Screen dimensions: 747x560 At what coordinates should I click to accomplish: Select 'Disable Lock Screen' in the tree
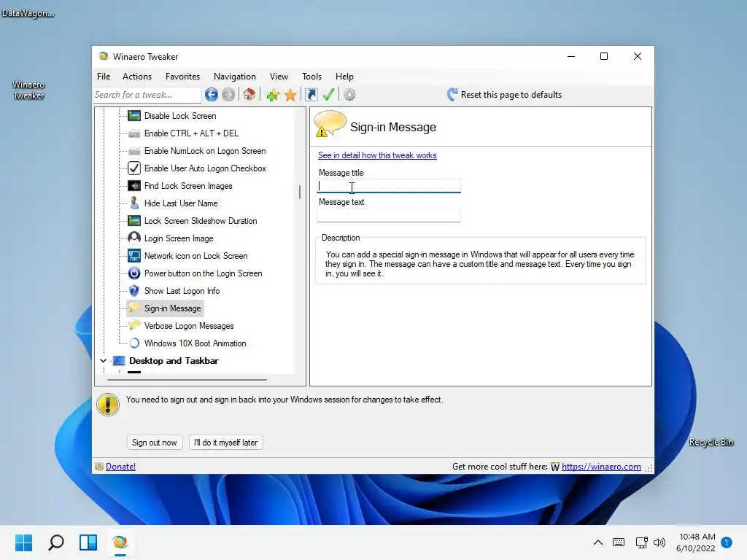(180, 116)
